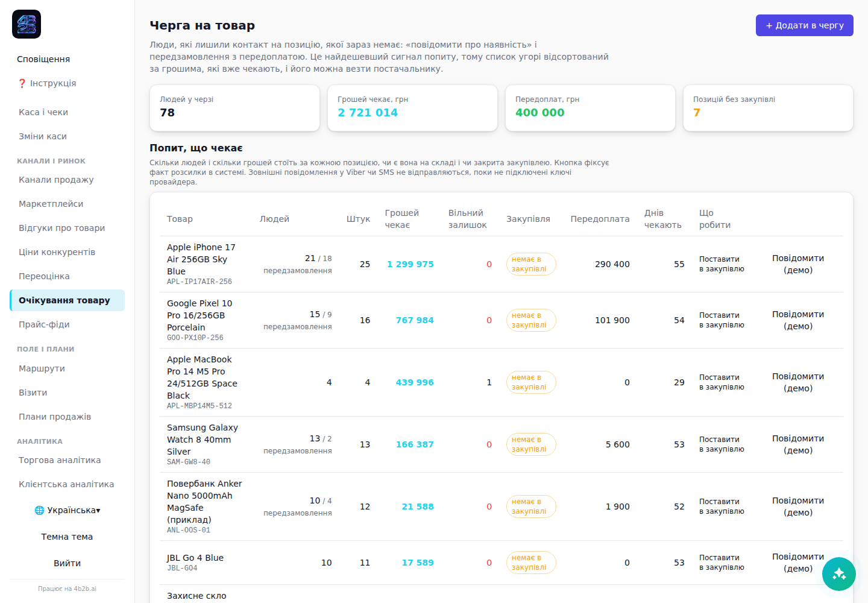Viewport: 868px width, 603px height.
Task: Click the Передоплат card value 400 000
Action: (540, 113)
